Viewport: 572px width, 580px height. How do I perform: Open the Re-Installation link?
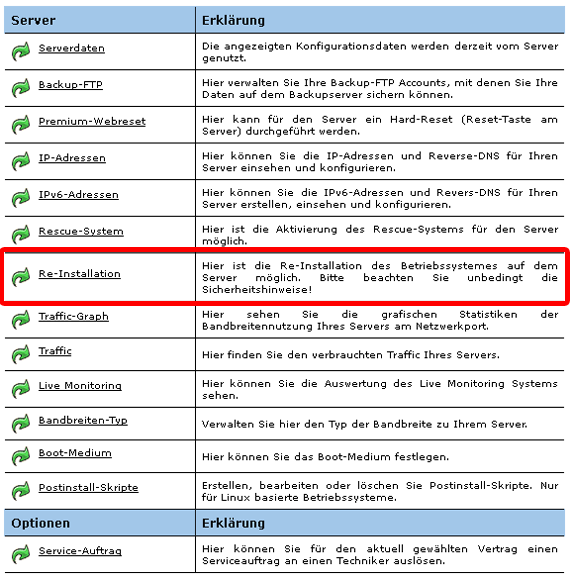coord(80,274)
